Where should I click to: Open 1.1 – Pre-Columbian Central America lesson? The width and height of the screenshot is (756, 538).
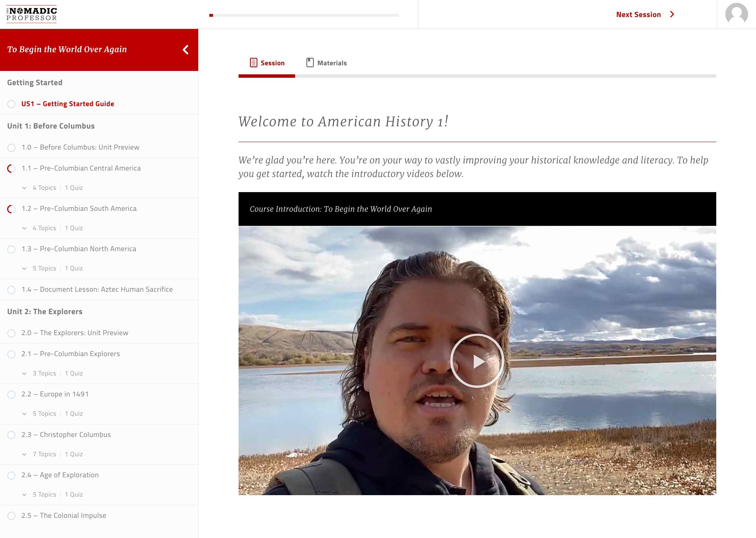click(81, 168)
